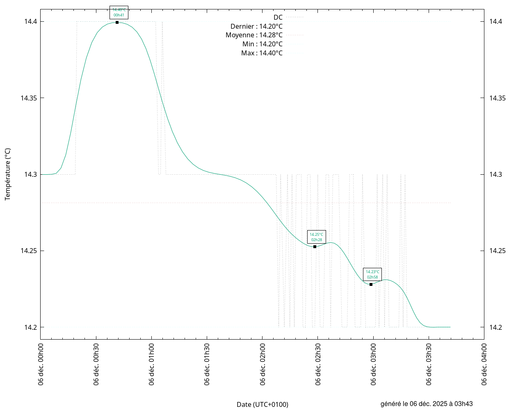Click the black marker at the 00h41 peak
This screenshot has width=525, height=420.
tap(117, 22)
